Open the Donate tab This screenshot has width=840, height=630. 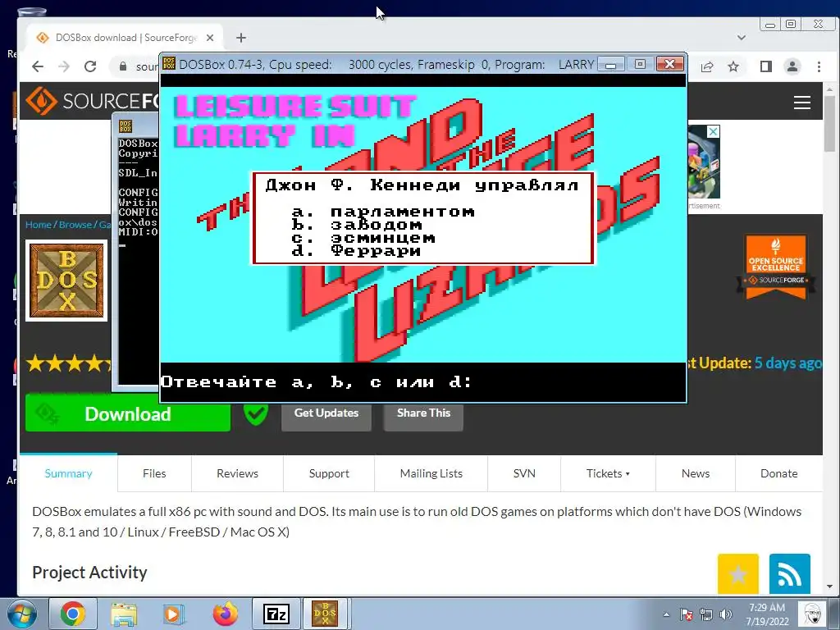(x=779, y=473)
